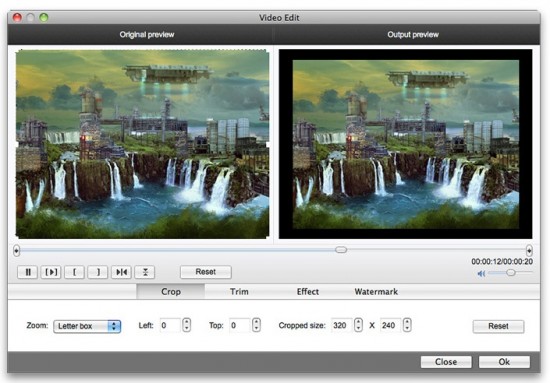Set trim start with left bracket icon
Screen dimensions: 550x383
click(x=74, y=272)
